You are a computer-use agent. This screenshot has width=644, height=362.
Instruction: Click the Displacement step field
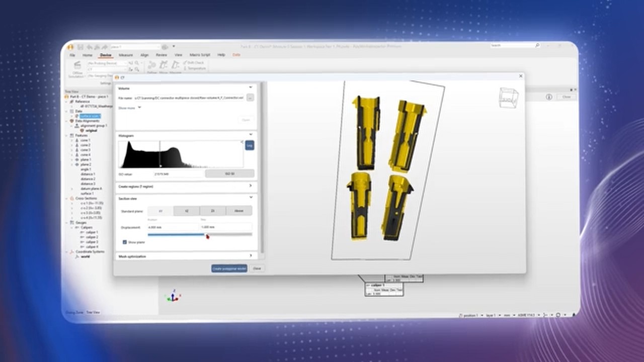[226, 227]
